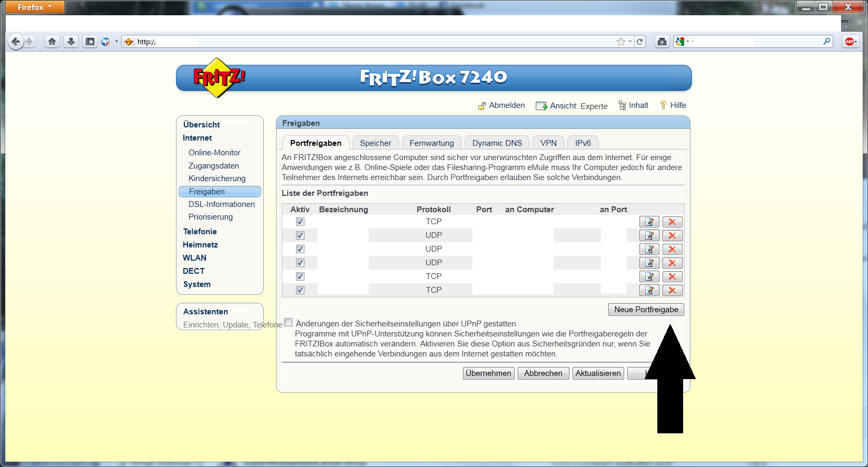Image resolution: width=868 pixels, height=467 pixels.
Task: Open the Hilfe link
Action: [673, 105]
